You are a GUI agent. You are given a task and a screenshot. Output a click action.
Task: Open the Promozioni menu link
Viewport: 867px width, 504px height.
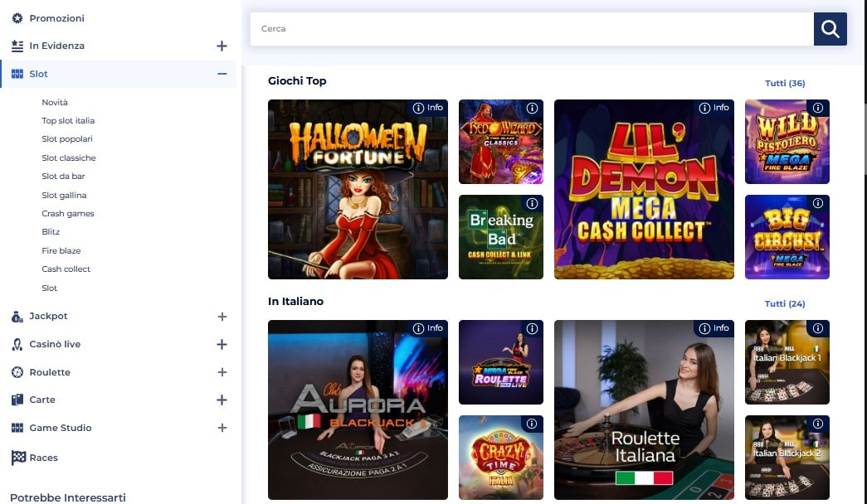pos(56,18)
